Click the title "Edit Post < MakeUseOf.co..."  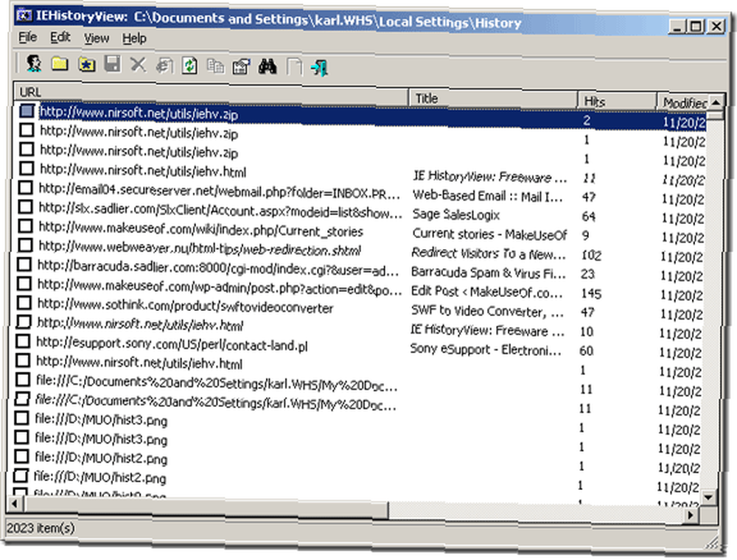(x=486, y=292)
